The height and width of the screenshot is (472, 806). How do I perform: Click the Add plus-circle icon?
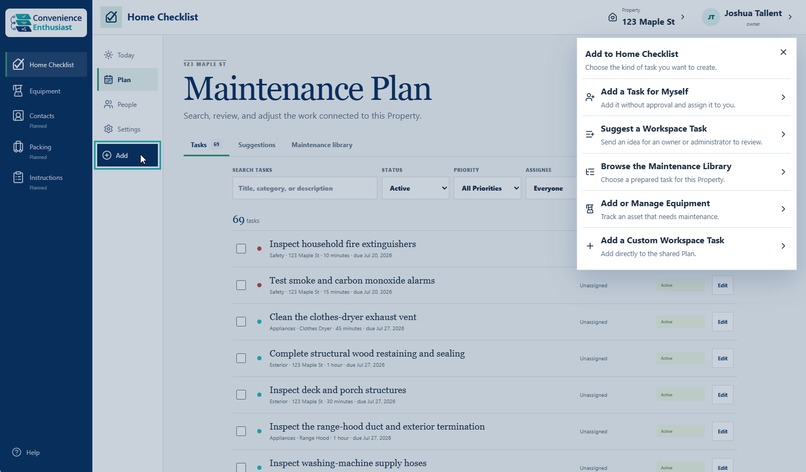[x=106, y=155]
